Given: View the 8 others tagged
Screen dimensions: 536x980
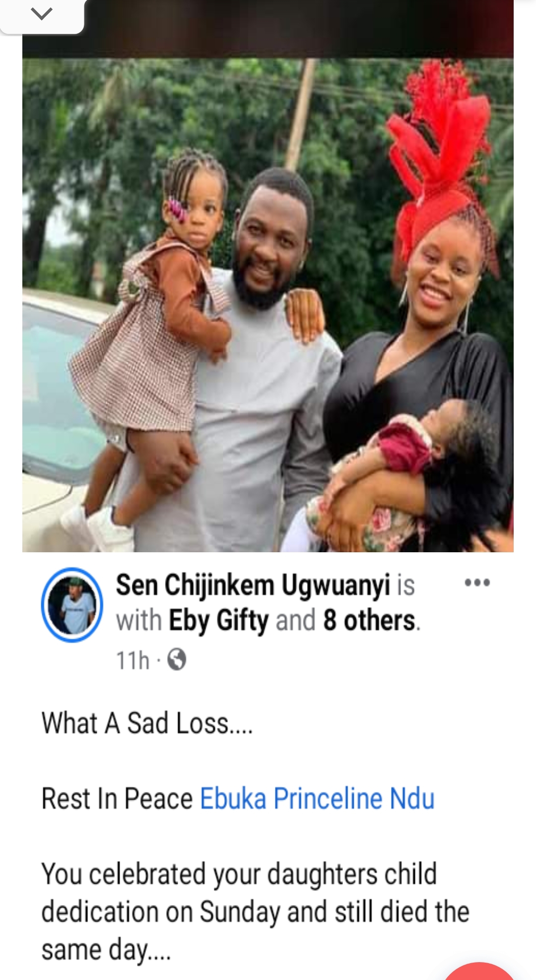Looking at the screenshot, I should 370,620.
